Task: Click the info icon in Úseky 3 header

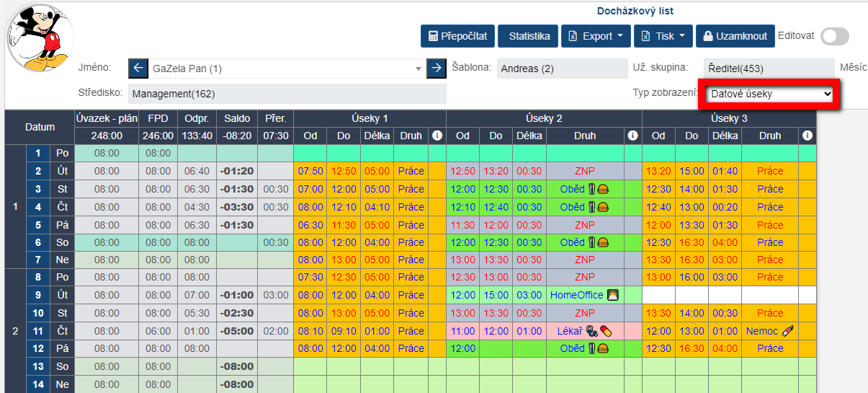Action: [807, 136]
